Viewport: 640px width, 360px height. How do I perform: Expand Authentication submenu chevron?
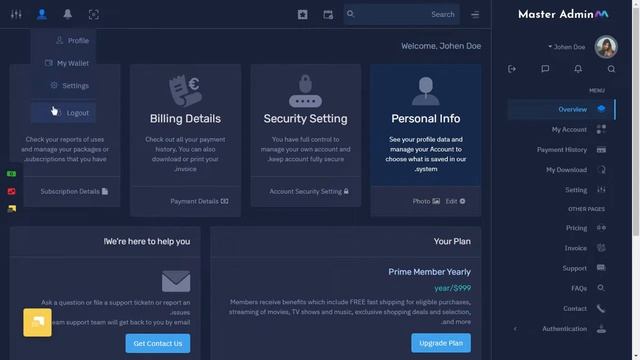click(515, 329)
